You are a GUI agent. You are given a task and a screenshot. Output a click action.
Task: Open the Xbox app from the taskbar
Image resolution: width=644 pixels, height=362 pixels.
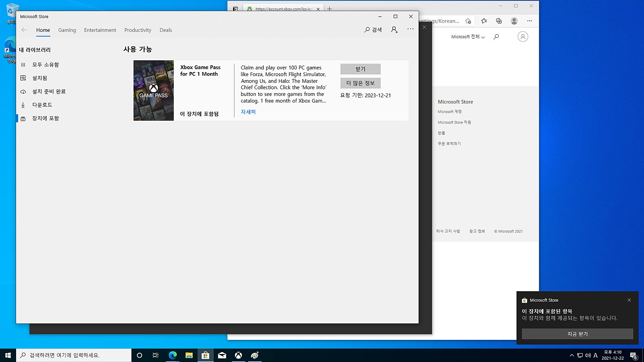click(239, 355)
